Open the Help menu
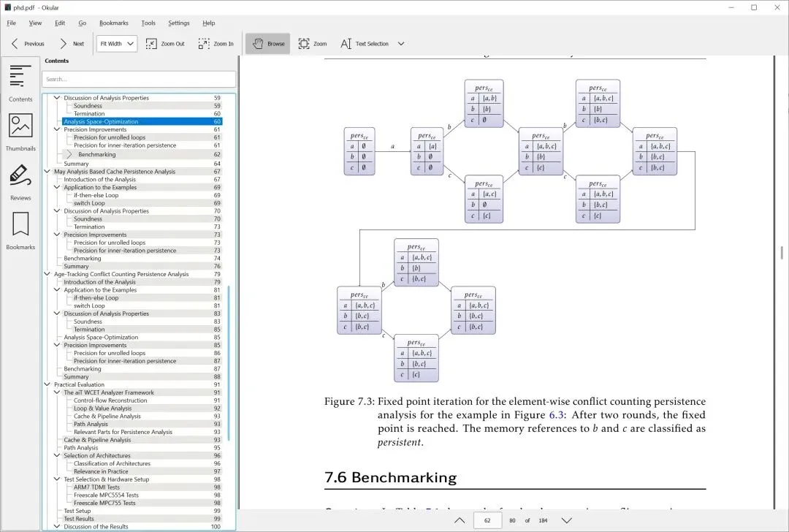 coord(209,23)
